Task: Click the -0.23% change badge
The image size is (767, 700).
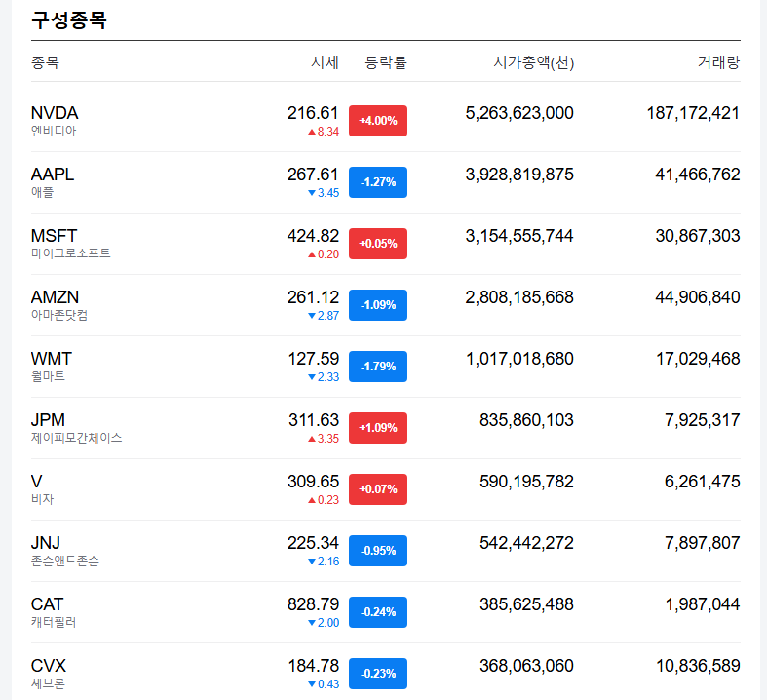Action: [377, 674]
